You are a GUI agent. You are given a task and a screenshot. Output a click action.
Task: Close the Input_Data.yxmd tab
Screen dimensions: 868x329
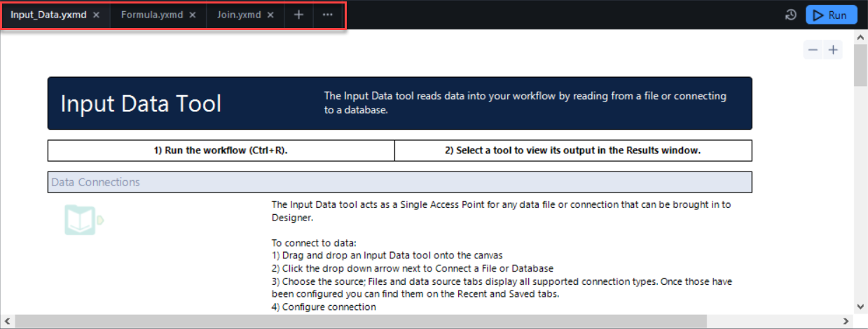click(x=97, y=15)
